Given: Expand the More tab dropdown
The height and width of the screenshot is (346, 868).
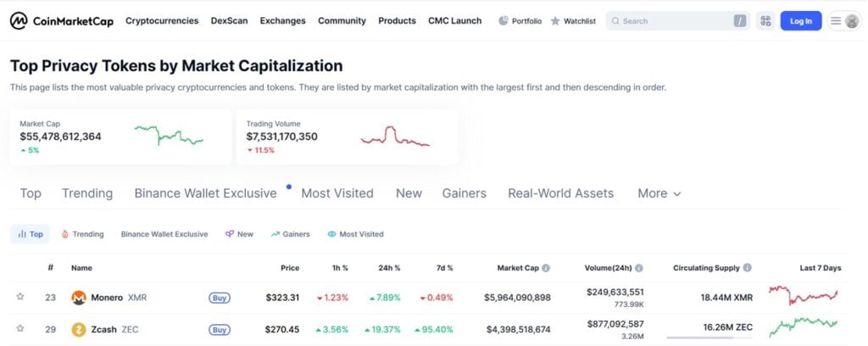Looking at the screenshot, I should coord(659,193).
